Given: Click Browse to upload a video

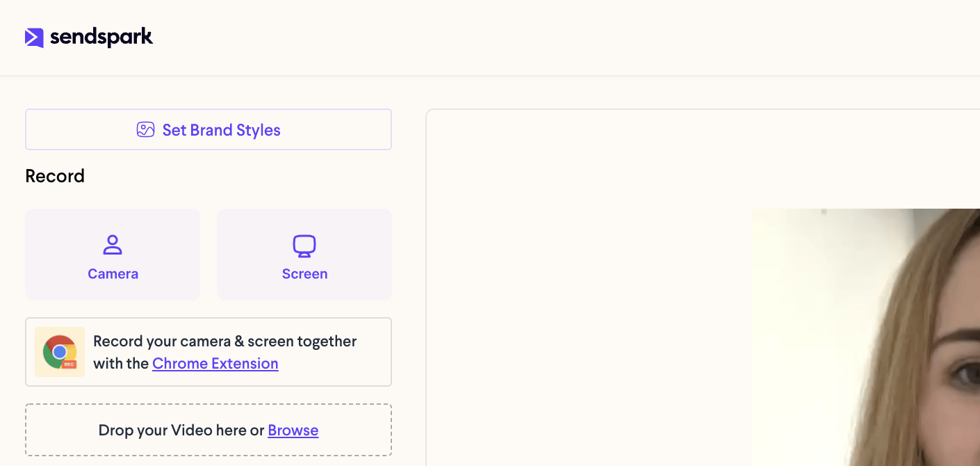Looking at the screenshot, I should 293,430.
